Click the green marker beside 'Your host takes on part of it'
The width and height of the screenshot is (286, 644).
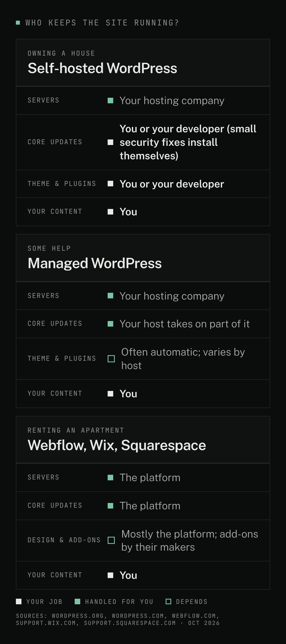[x=110, y=324]
